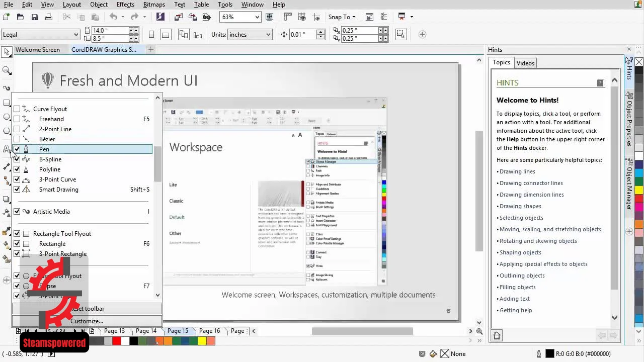Click the Print icon
Image resolution: width=644 pixels, height=362 pixels.
[49, 17]
